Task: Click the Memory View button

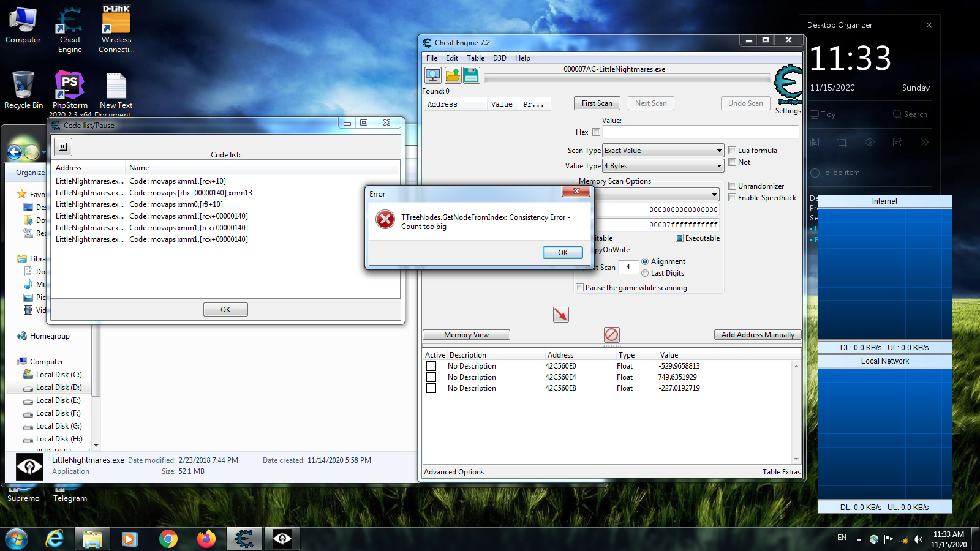Action: [466, 335]
